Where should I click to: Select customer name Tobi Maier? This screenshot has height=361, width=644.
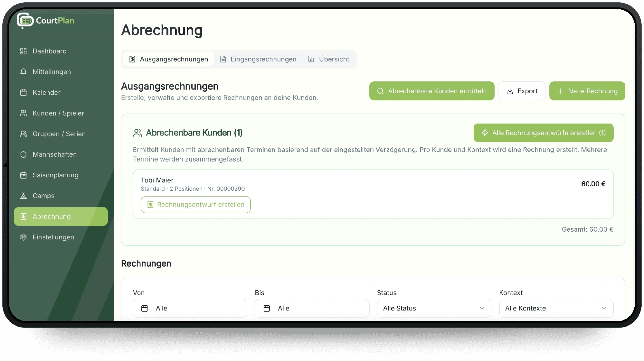157,180
